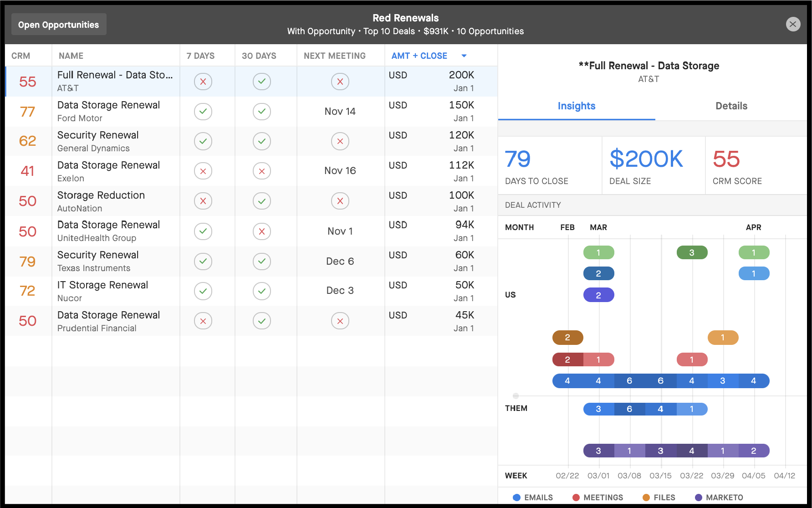Click Prudential Financial next meeting X icon
Viewport: 812px width, 508px height.
click(x=340, y=321)
